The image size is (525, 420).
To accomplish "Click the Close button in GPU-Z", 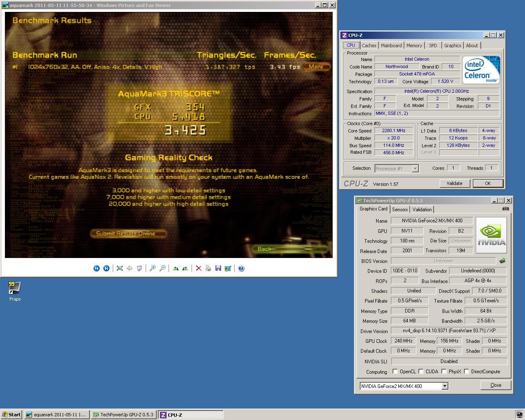I will (496, 385).
